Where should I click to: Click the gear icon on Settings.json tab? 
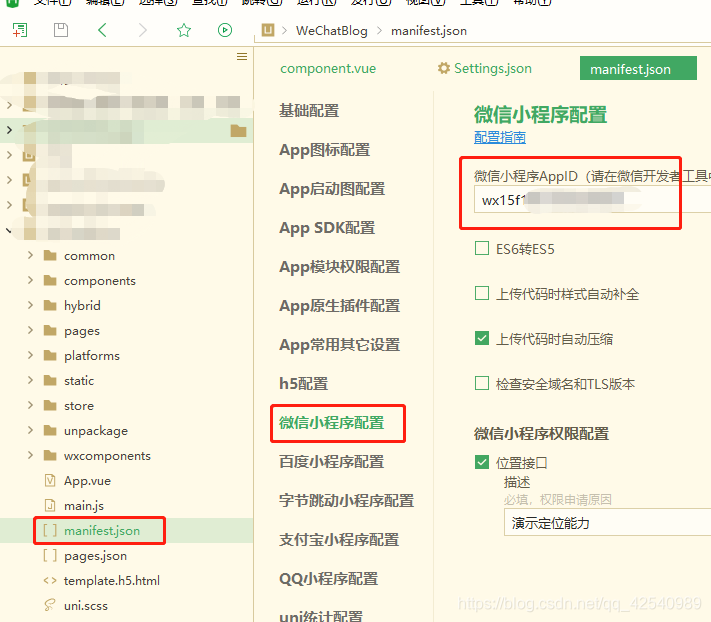pyautogui.click(x=443, y=68)
